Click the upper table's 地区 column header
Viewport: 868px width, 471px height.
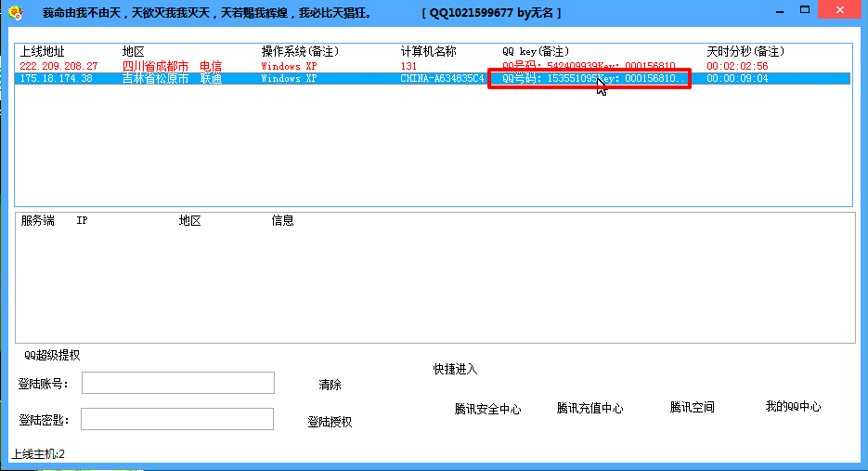coord(134,51)
